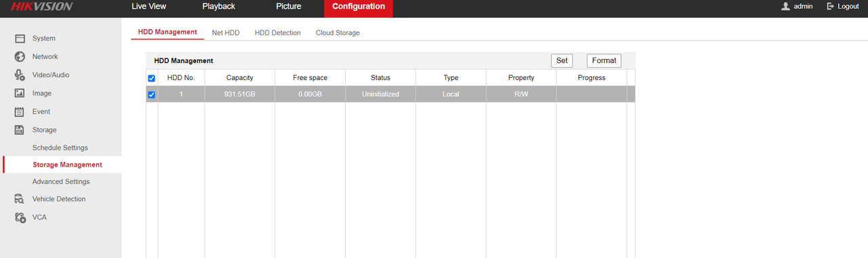Image resolution: width=868 pixels, height=258 pixels.
Task: Click the 0.00GB free space cell
Action: pos(310,94)
